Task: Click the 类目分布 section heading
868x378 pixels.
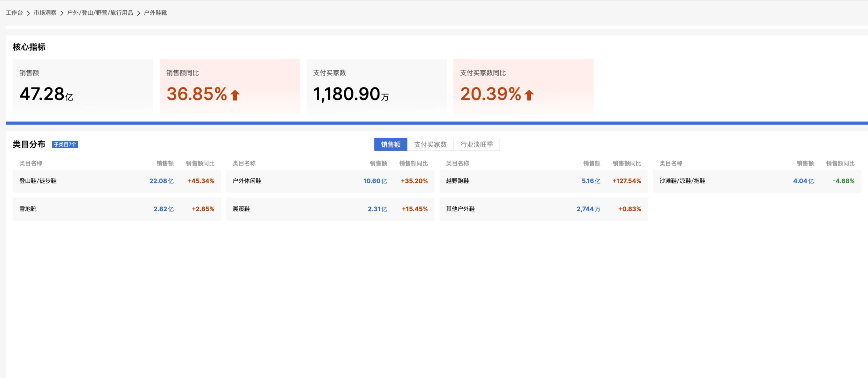Action: coord(29,145)
